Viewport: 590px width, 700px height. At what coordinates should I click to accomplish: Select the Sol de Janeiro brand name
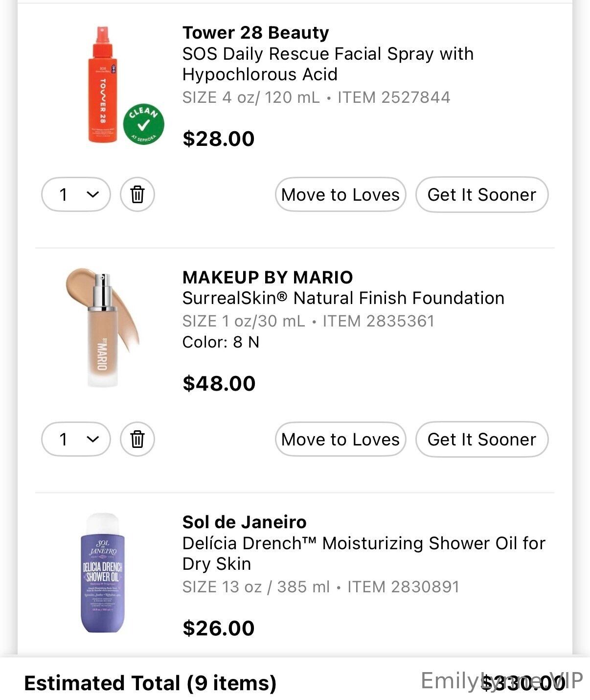(244, 522)
